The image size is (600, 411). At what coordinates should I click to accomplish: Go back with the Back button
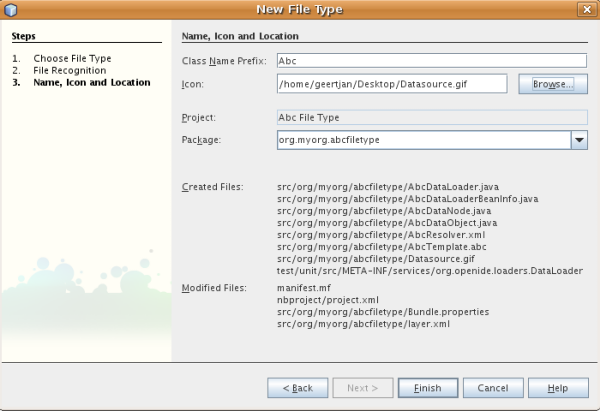[297, 387]
